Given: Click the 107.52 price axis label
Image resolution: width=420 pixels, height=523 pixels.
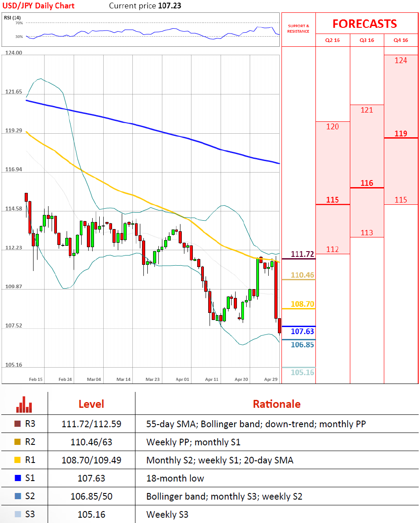Looking at the screenshot, I should [14, 326].
